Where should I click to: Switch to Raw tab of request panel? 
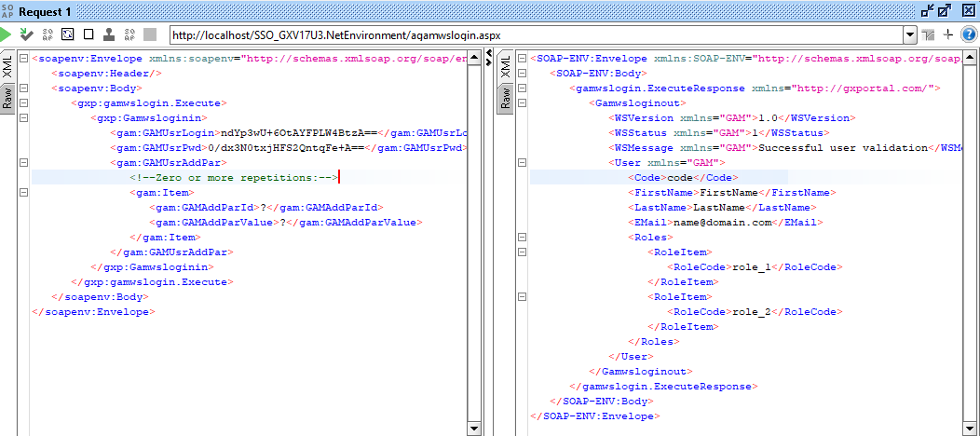[x=7, y=99]
